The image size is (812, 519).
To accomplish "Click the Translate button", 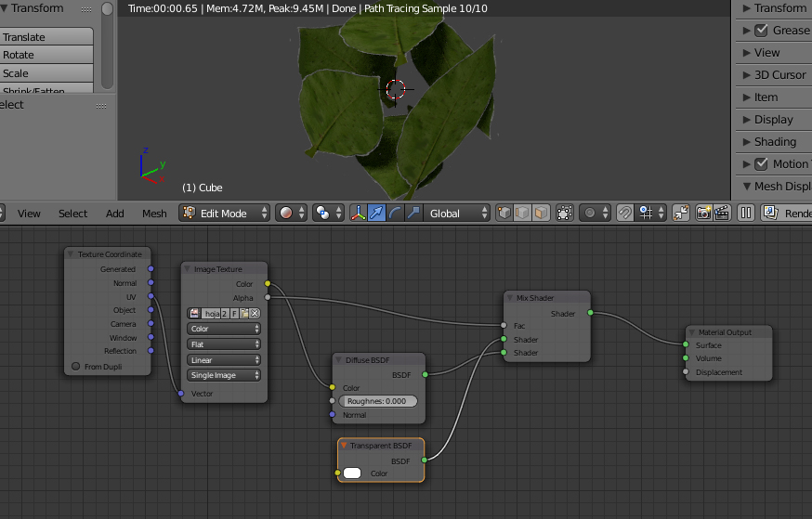I will (x=46, y=37).
